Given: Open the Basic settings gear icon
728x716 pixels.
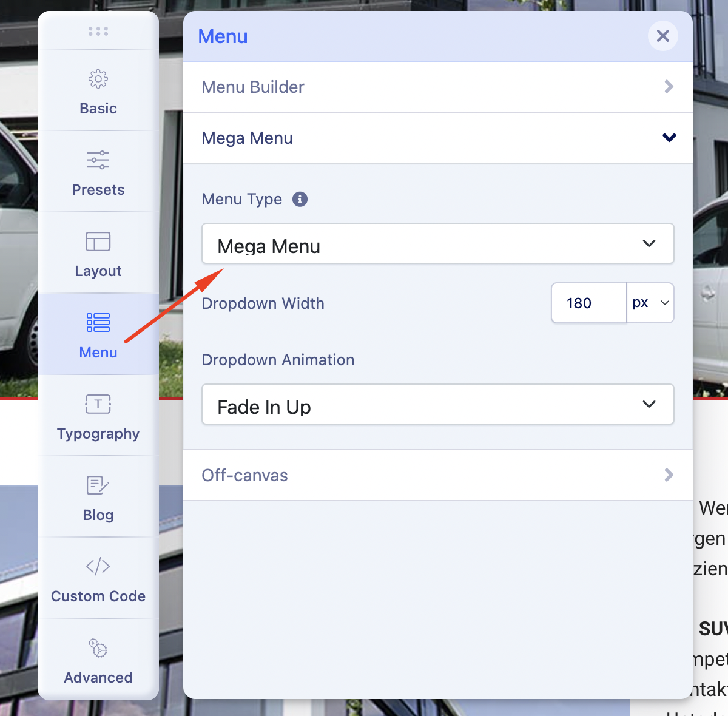Looking at the screenshot, I should [x=98, y=79].
